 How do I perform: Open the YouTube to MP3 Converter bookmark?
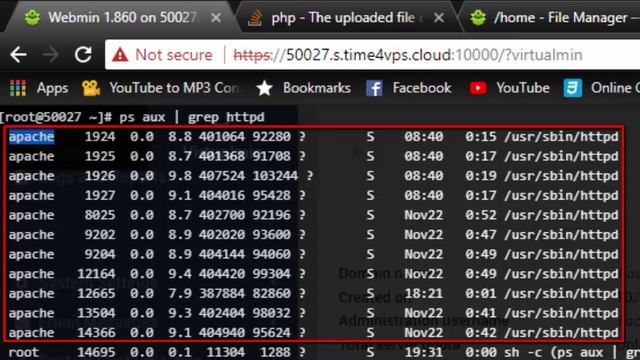pos(160,88)
